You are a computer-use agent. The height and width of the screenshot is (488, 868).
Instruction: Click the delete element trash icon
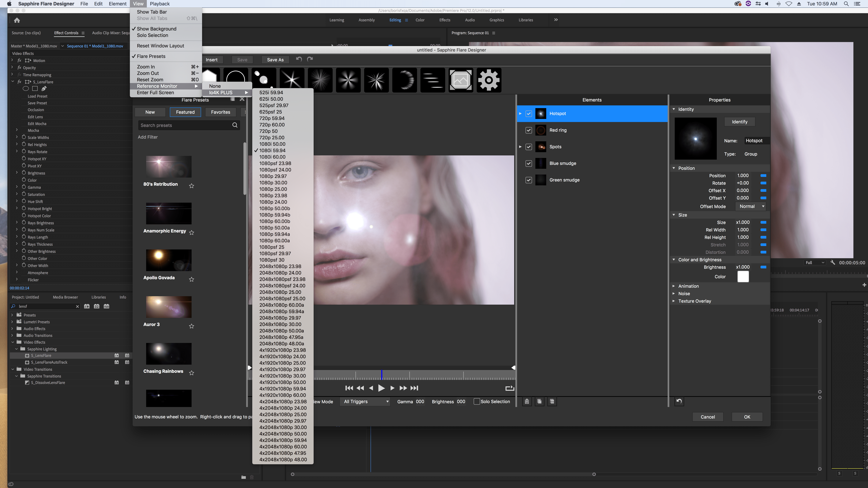[x=527, y=401]
